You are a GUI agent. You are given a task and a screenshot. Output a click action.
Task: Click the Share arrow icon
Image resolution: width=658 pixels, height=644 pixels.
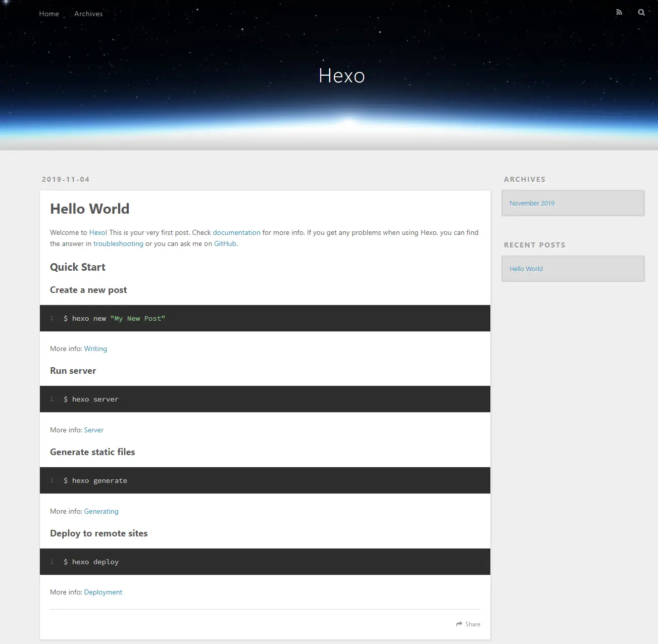459,624
